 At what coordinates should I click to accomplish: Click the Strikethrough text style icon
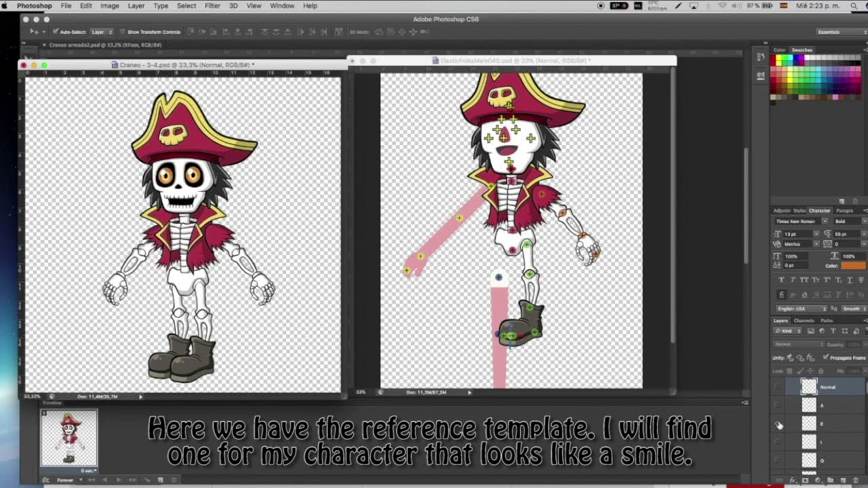(x=863, y=280)
